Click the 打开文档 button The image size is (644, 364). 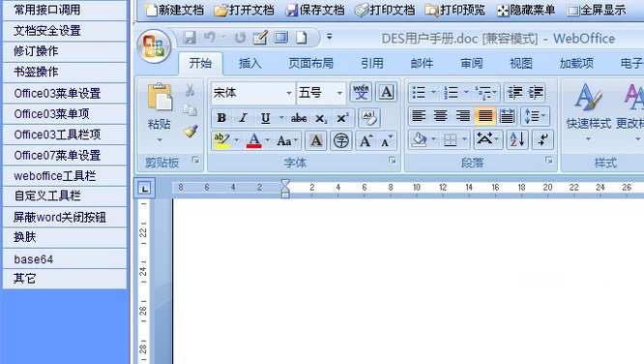click(244, 10)
